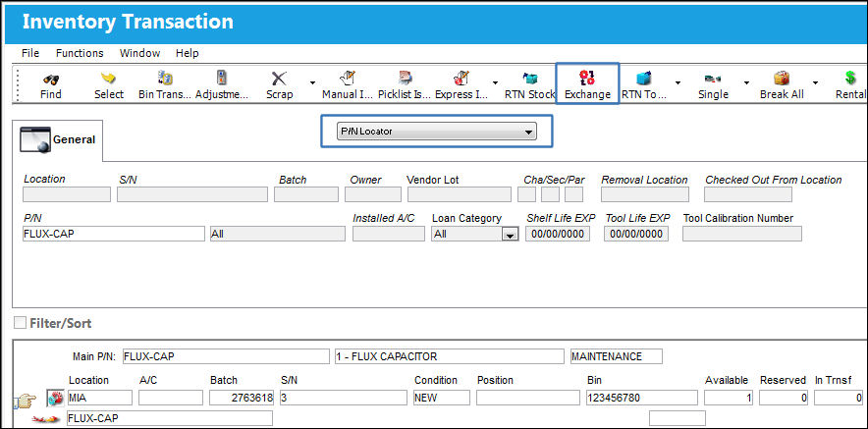Click the Condition value NEW
Image resolution: width=868 pixels, height=429 pixels.
pyautogui.click(x=442, y=398)
